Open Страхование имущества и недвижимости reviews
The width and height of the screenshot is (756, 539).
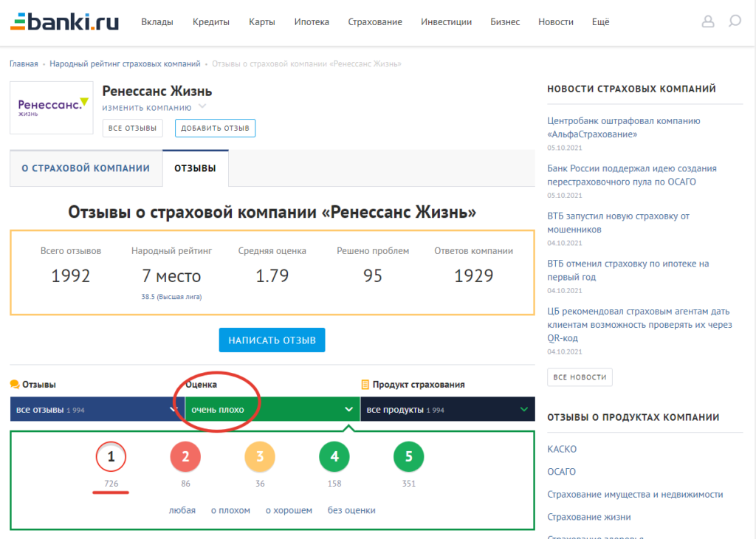click(635, 494)
